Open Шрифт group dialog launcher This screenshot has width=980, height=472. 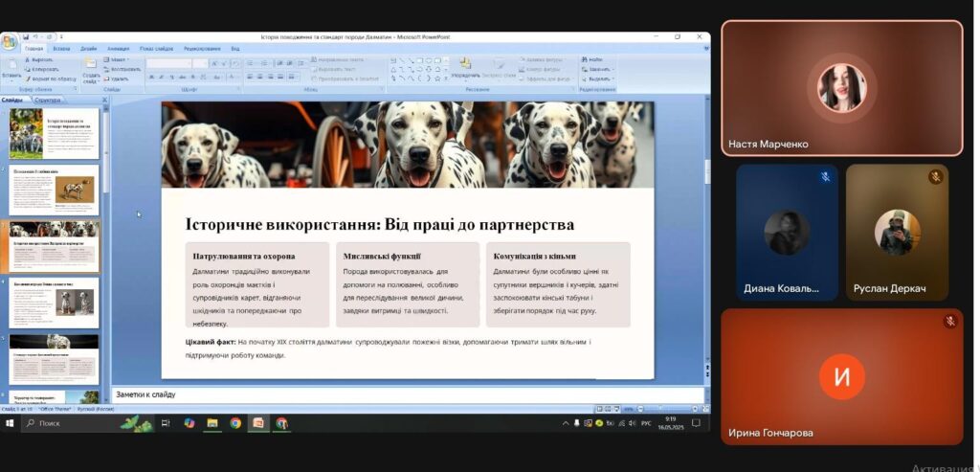pos(238,89)
